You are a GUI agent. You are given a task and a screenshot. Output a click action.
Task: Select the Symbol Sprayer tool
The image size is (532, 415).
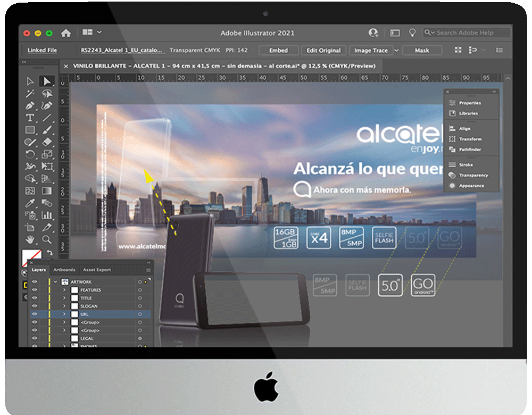tap(30, 215)
